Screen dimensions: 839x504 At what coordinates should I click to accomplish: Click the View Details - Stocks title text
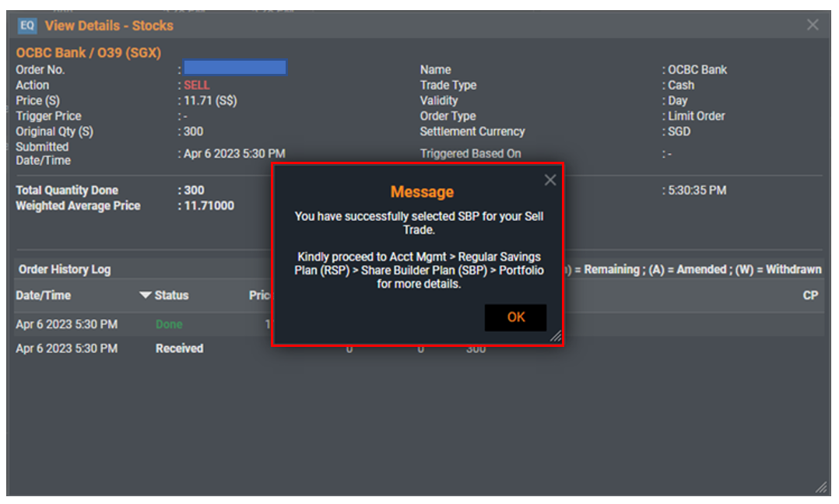109,26
